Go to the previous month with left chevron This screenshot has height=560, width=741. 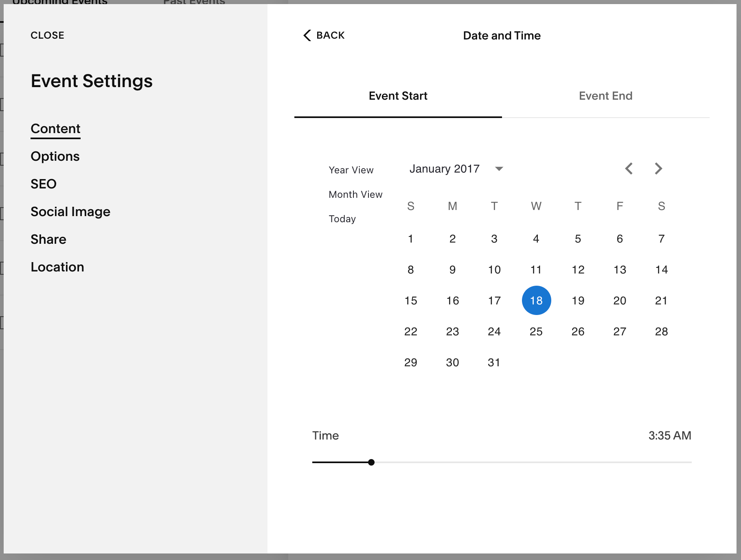click(x=629, y=168)
